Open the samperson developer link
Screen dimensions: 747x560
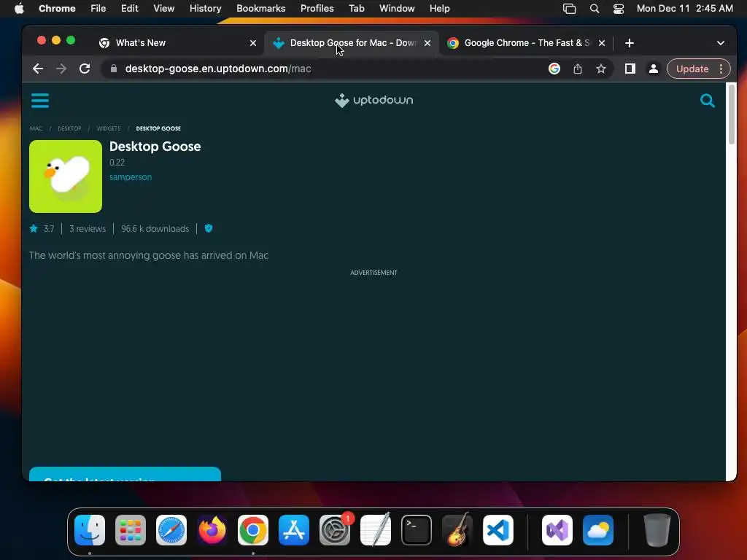coord(131,177)
